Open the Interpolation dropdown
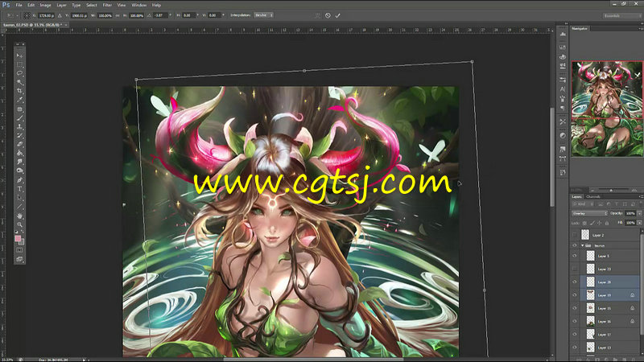The image size is (644, 362). click(263, 15)
